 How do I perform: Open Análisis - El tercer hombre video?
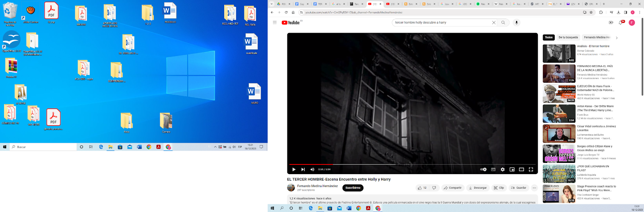click(x=593, y=46)
